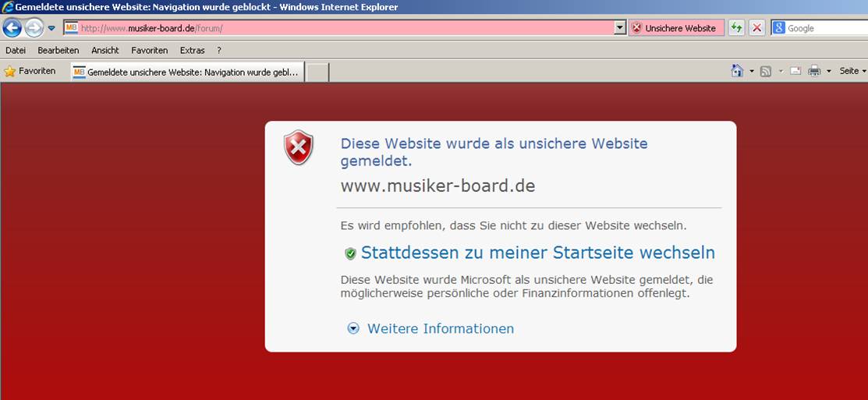Click the Home icon in command bar

737,71
